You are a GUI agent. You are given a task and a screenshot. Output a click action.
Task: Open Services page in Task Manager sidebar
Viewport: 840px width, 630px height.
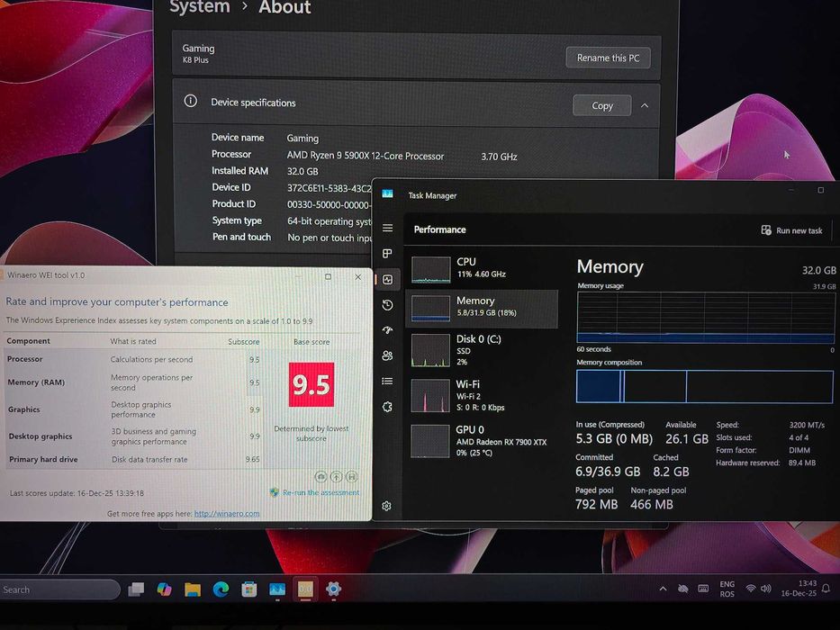[x=387, y=407]
